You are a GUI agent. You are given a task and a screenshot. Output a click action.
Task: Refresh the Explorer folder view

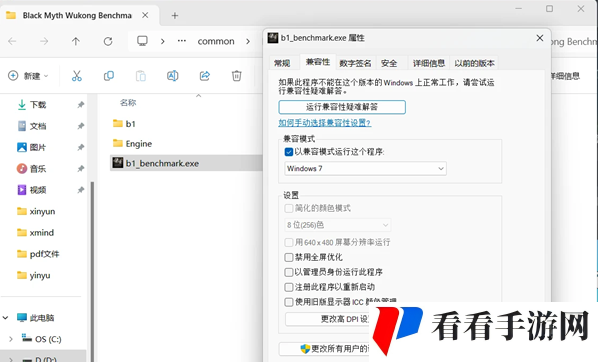108,41
